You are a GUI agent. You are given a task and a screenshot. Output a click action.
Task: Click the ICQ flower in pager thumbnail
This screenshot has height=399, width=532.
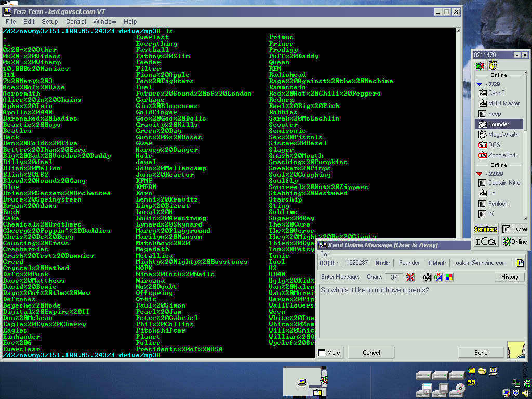[324, 379]
